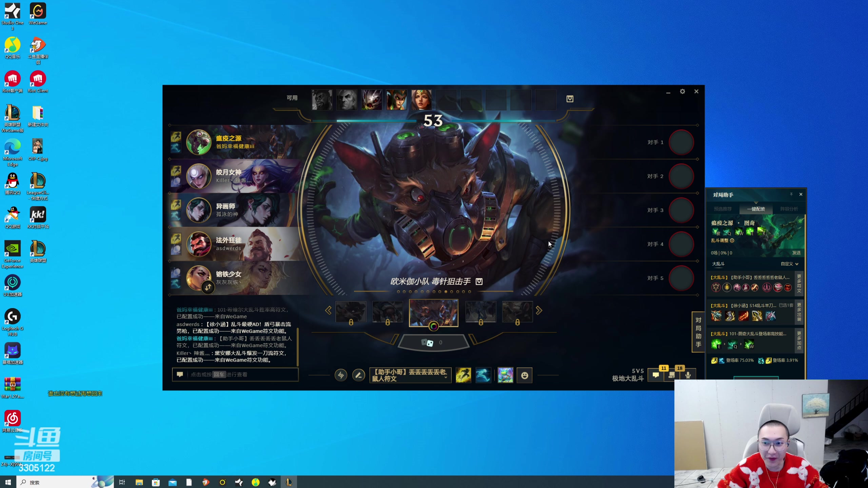Screen dimensions: 868x488
Task: Open the KK对战平台 desktop shortcut
Action: 38,218
